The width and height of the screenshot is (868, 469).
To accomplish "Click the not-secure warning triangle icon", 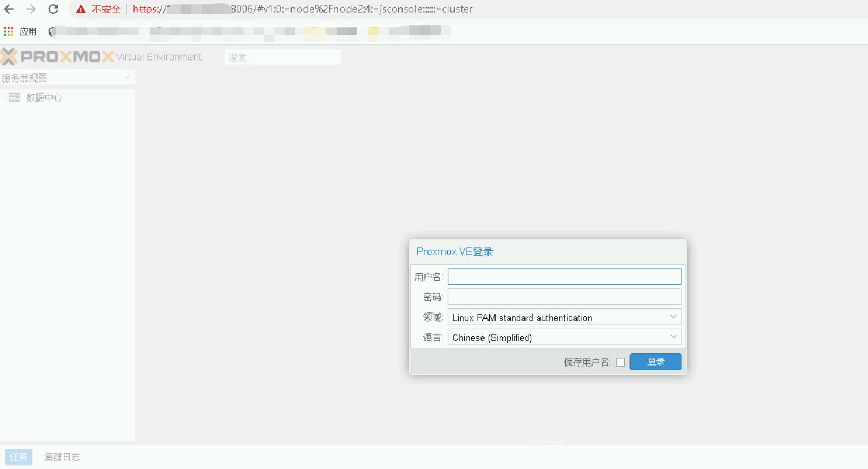I will click(81, 9).
